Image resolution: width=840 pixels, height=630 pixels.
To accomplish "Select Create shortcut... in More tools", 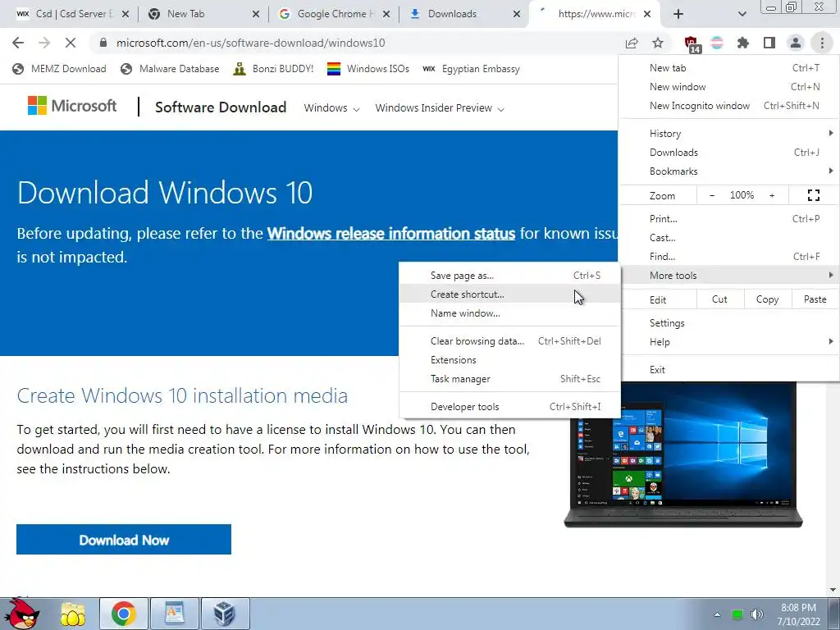I will pyautogui.click(x=509, y=294).
